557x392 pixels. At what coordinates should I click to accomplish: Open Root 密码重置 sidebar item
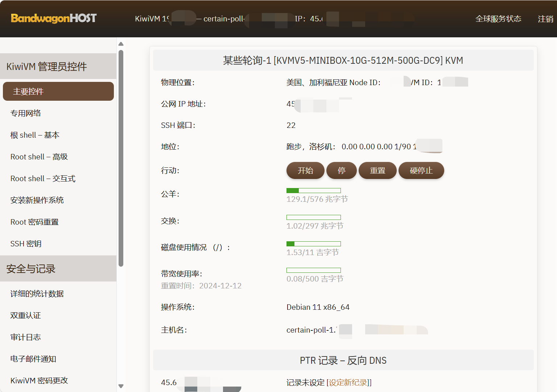(34, 222)
